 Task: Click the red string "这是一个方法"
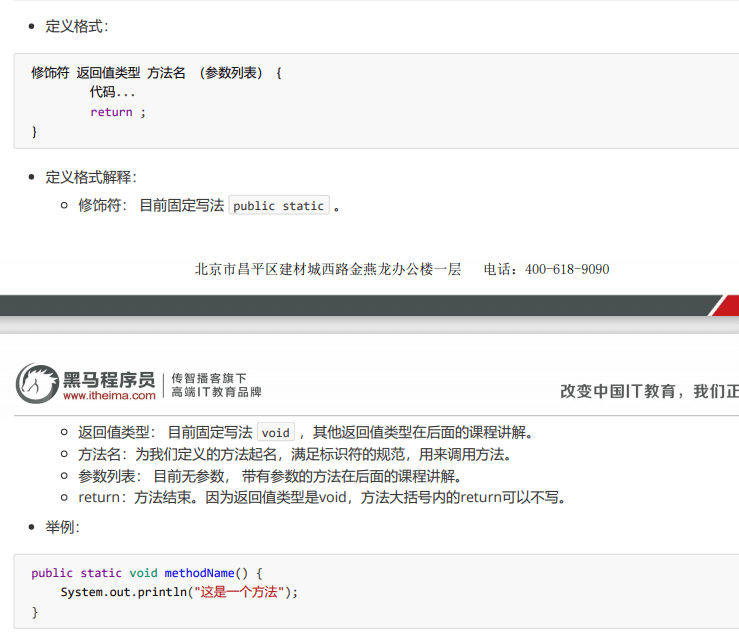[x=239, y=592]
